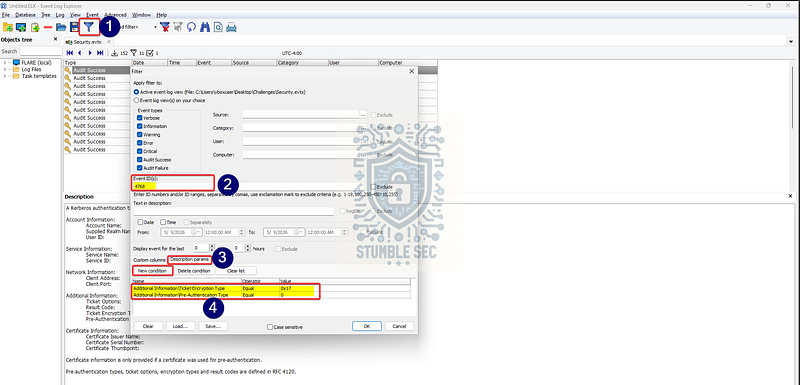Switch to Custom columns tab
The image size is (800, 385).
point(149,260)
